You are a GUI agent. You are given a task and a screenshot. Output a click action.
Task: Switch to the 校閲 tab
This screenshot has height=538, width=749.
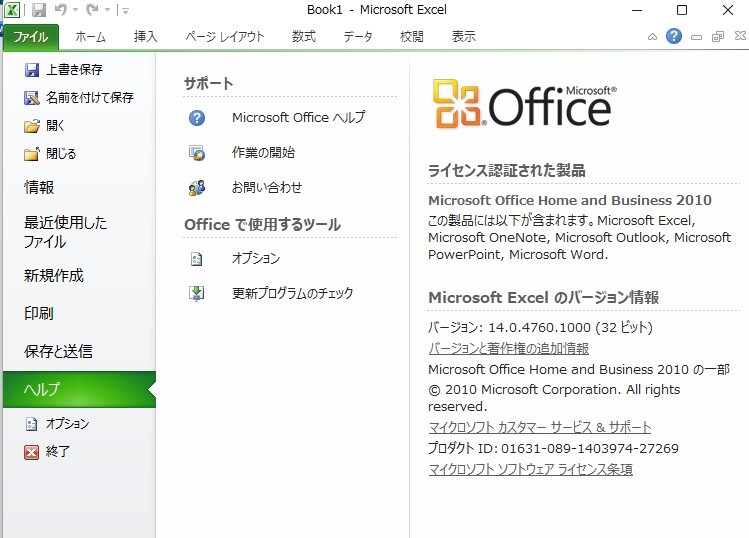pyautogui.click(x=412, y=37)
